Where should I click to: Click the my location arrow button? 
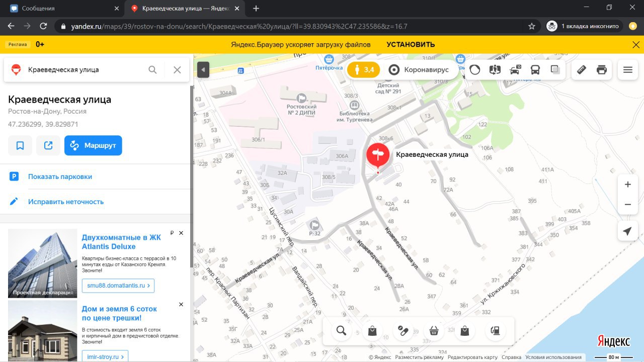[627, 231]
